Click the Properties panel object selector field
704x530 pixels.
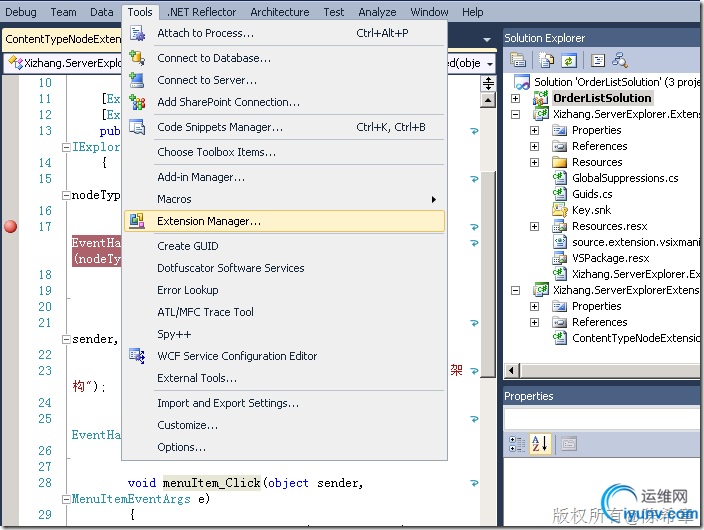[602, 419]
